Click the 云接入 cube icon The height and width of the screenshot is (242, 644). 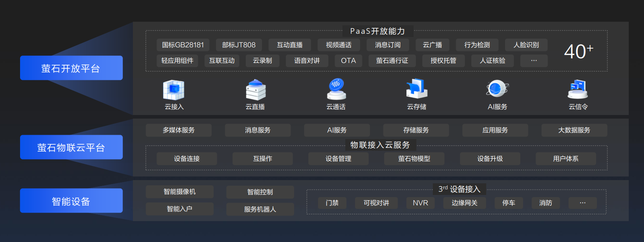click(x=174, y=90)
